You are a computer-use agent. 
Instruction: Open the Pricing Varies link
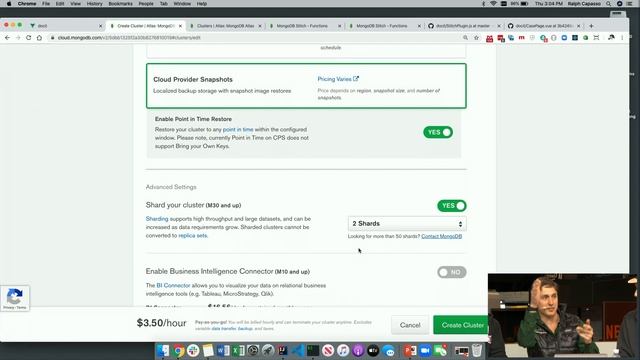tap(338, 79)
